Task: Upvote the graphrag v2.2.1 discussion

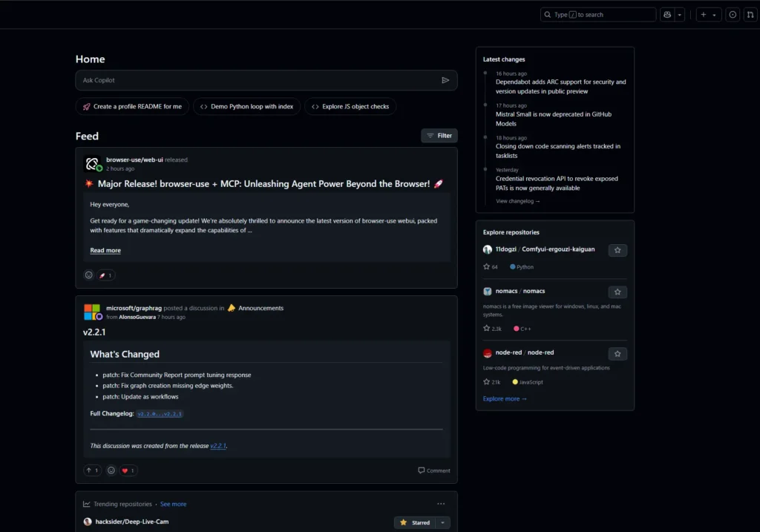Action: point(92,470)
